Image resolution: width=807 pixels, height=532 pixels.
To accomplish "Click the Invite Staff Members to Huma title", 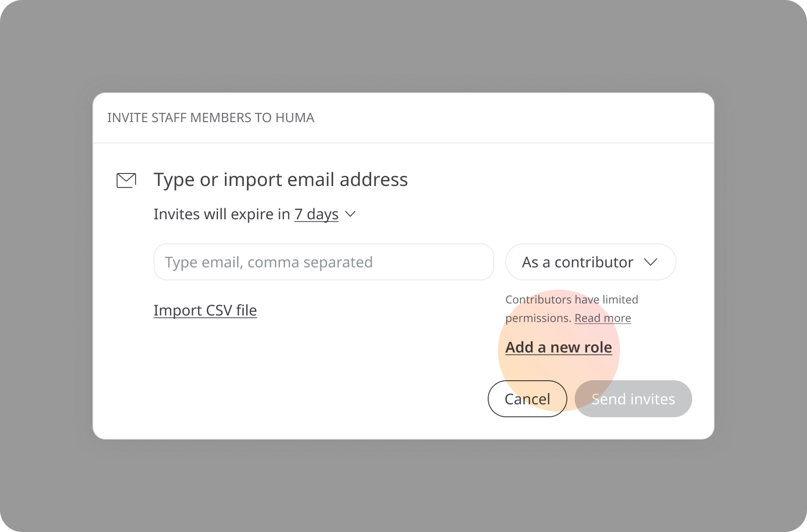I will [x=211, y=118].
